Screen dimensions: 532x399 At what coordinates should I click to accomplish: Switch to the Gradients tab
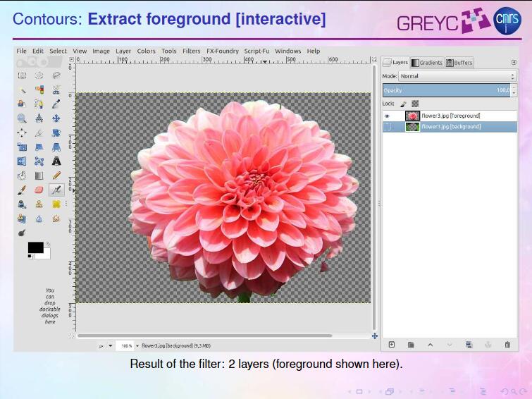coord(427,63)
